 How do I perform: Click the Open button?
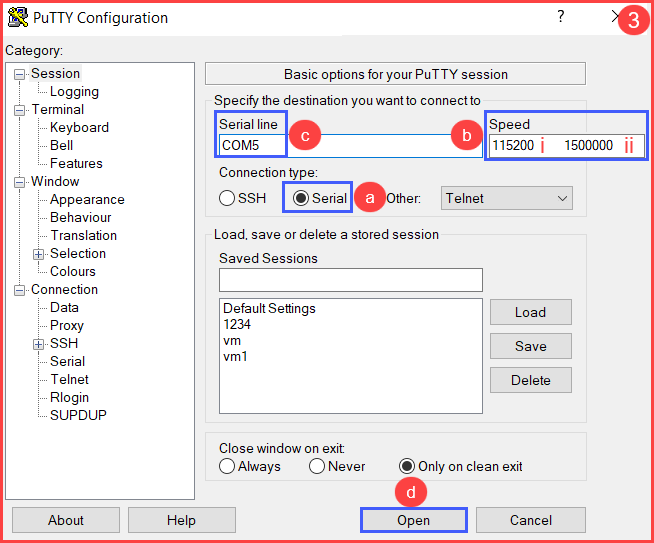(x=413, y=520)
